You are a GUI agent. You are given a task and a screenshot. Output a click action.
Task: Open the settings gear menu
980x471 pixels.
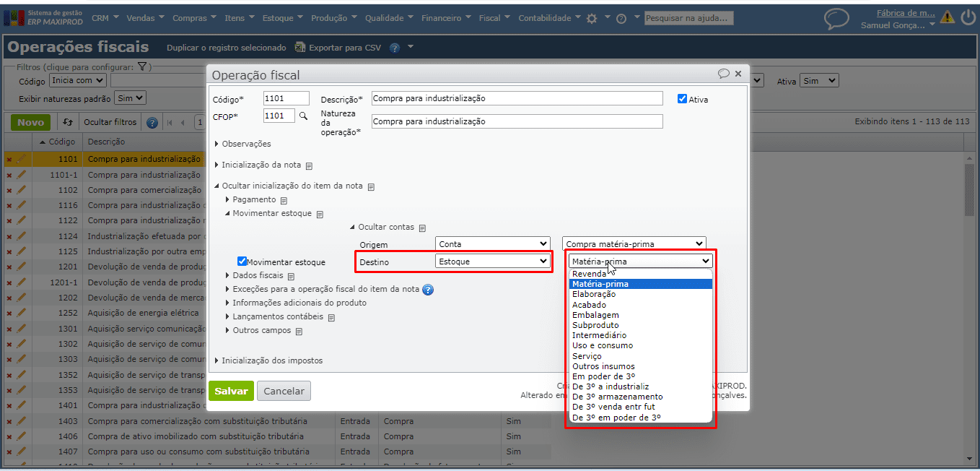pos(592,19)
